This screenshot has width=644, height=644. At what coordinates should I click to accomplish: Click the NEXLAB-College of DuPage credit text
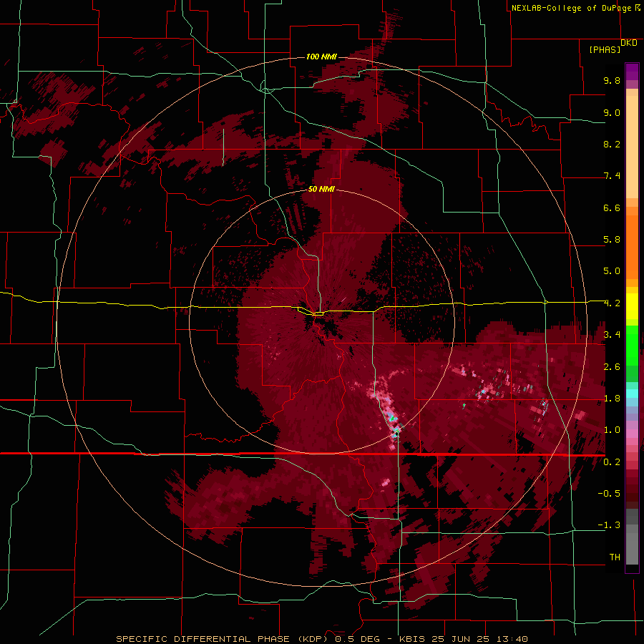tap(575, 8)
